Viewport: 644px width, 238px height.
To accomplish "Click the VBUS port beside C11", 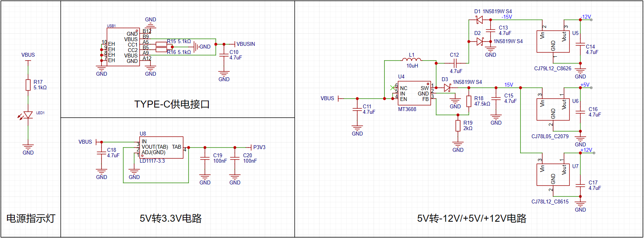I will tap(327, 99).
